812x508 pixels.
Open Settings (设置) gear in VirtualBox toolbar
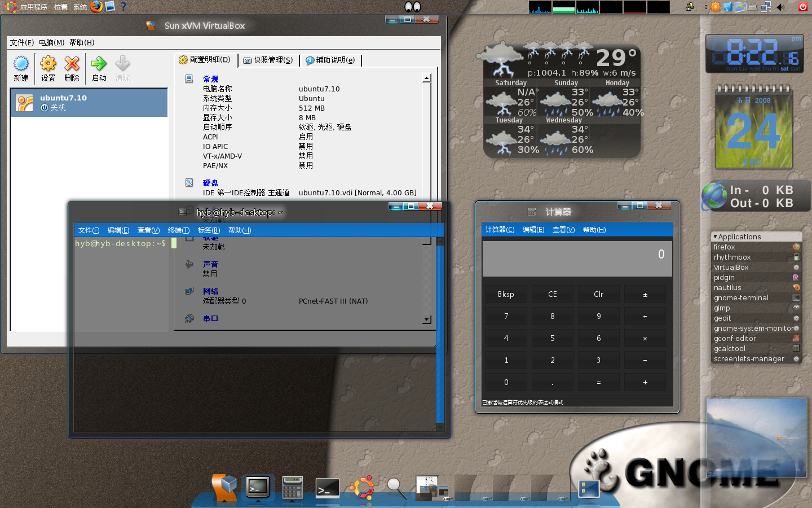(48, 69)
